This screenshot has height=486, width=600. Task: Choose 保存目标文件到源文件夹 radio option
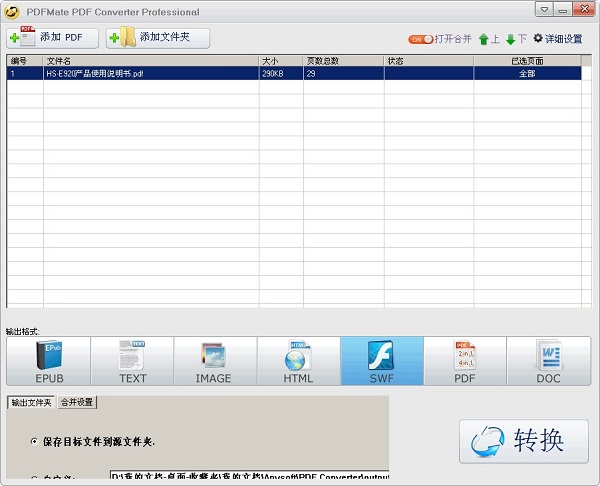(34, 442)
